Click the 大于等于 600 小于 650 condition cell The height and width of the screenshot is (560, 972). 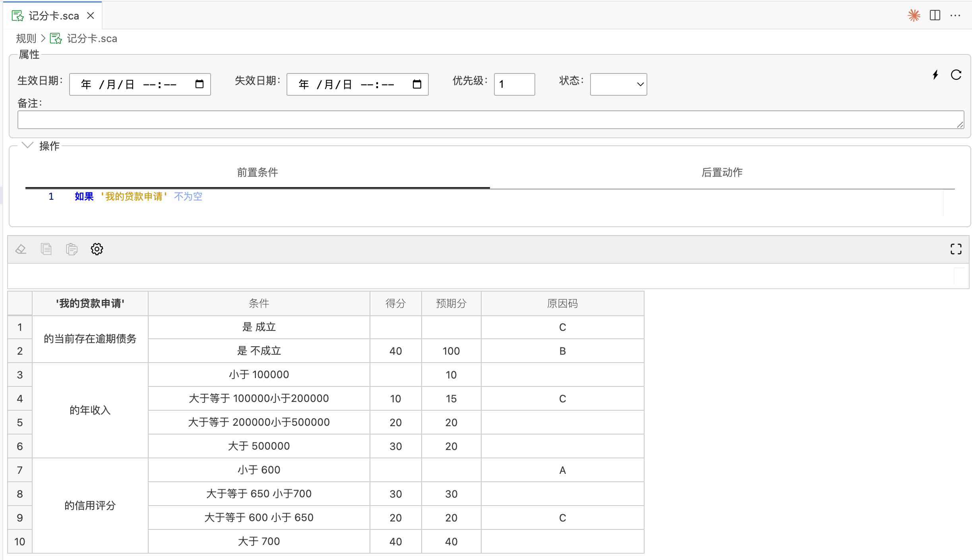[259, 518]
